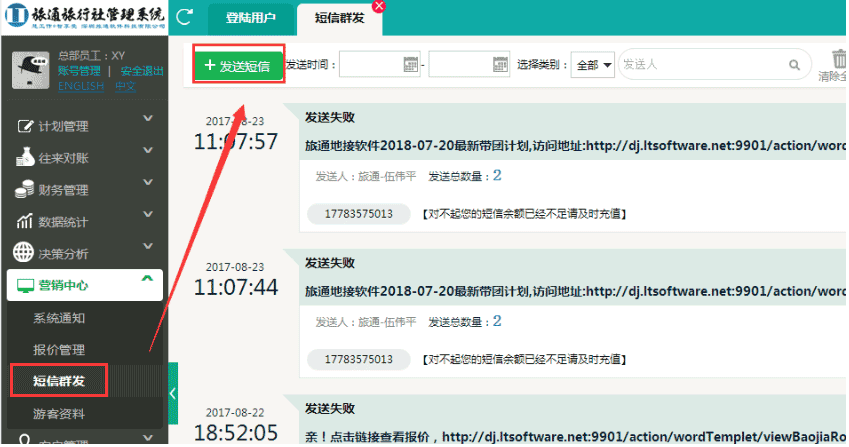Click the 往来对账 money bag icon
Screen dimensions: 849x447
(25, 157)
